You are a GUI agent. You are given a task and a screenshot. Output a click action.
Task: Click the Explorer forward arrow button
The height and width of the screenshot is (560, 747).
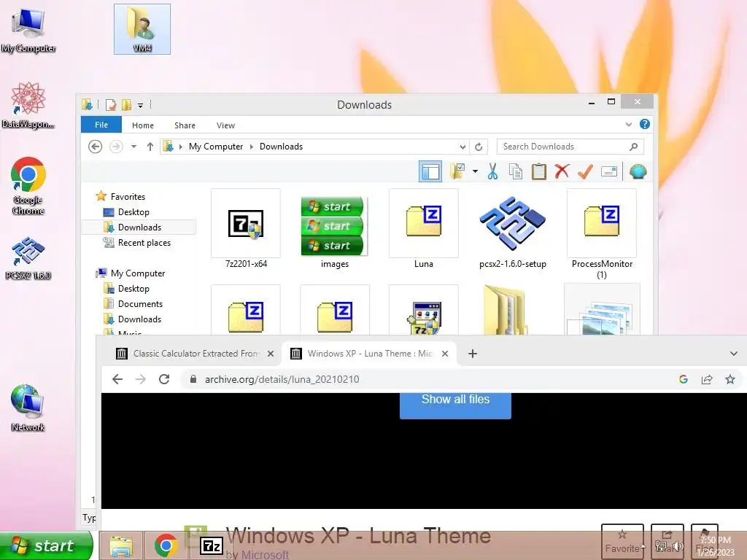(x=116, y=147)
